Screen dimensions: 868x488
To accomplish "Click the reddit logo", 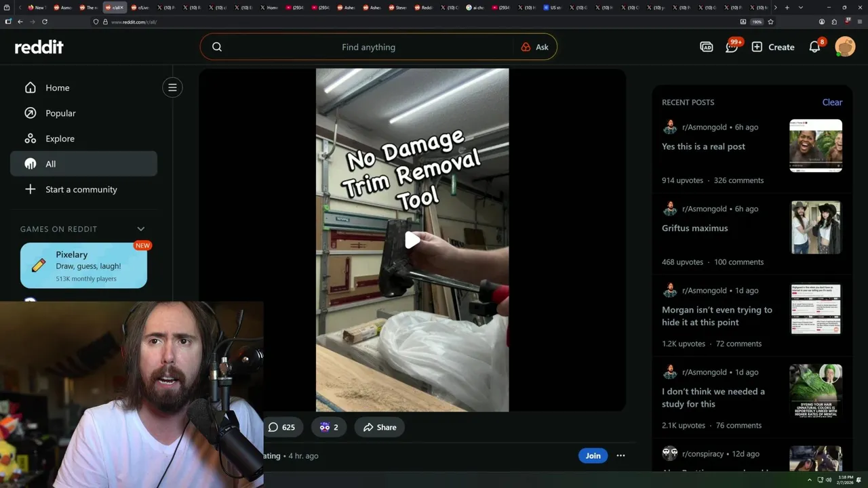I will click(39, 47).
